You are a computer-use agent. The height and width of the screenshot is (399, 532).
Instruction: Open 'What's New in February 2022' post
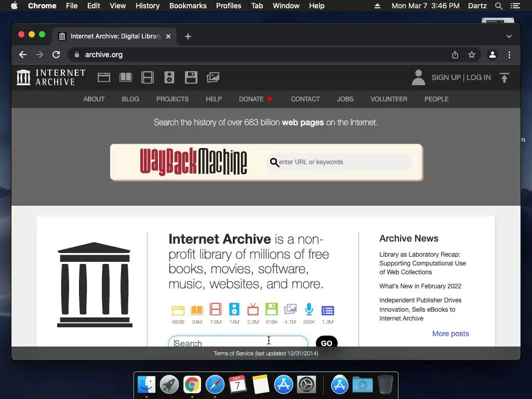point(420,286)
